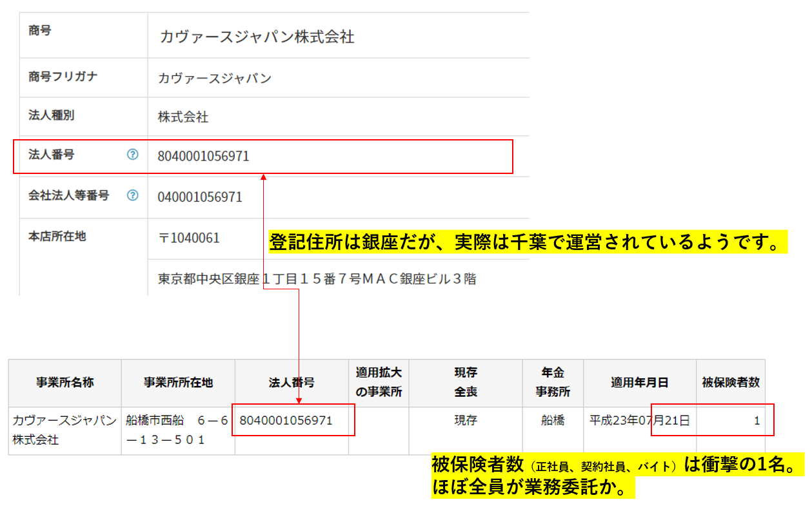Select the Ginza address 東京都中央区銀座1丁目15番7号
This screenshot has height=511, width=812.
point(261,280)
